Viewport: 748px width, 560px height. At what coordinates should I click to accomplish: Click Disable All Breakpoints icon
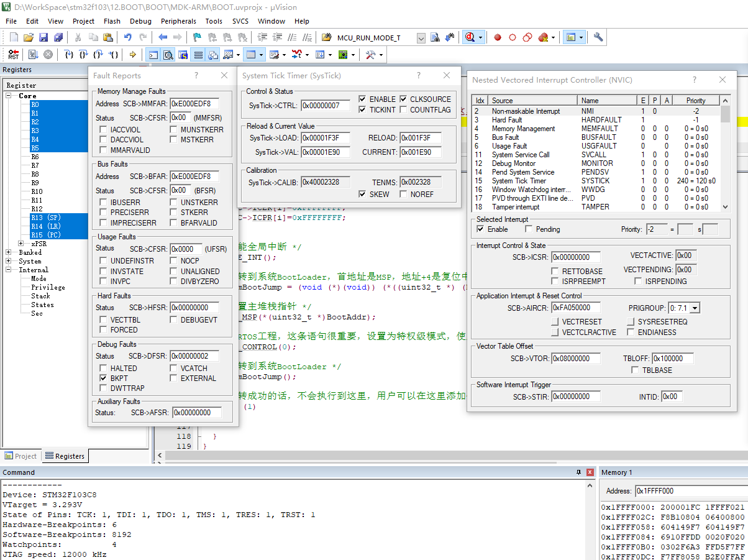click(527, 37)
